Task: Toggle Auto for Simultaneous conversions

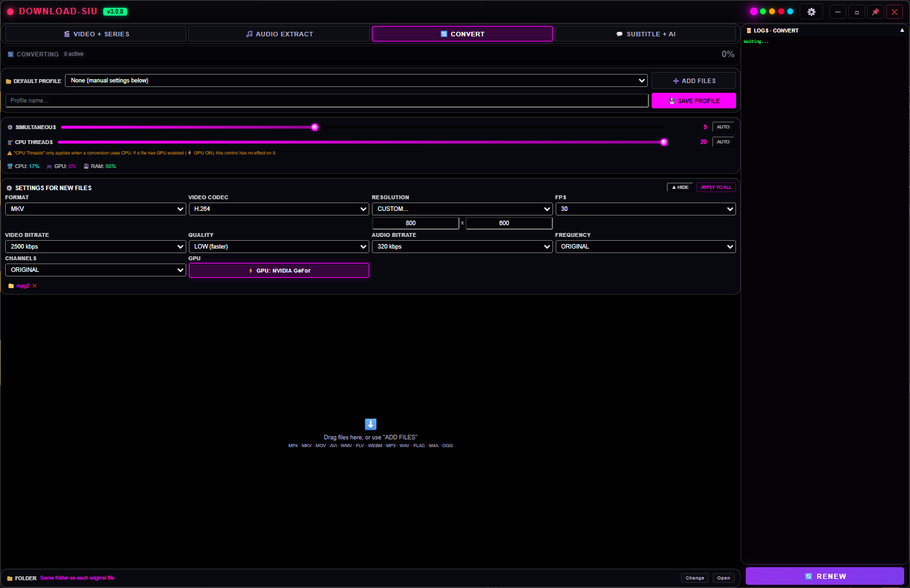Action: (723, 127)
